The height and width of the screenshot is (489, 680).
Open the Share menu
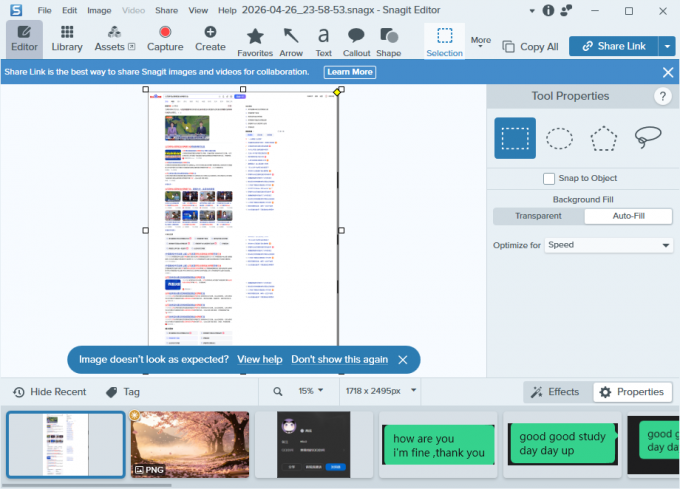[x=167, y=10]
